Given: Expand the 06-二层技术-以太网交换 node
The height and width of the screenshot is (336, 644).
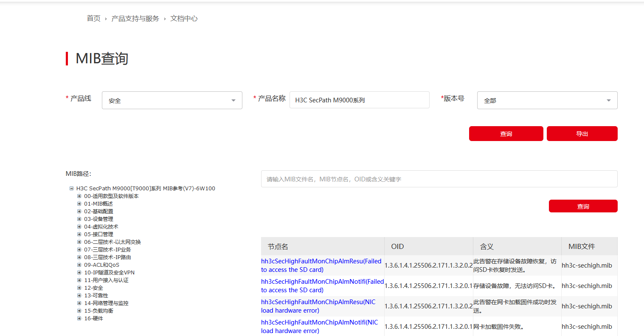Looking at the screenshot, I should [x=79, y=242].
